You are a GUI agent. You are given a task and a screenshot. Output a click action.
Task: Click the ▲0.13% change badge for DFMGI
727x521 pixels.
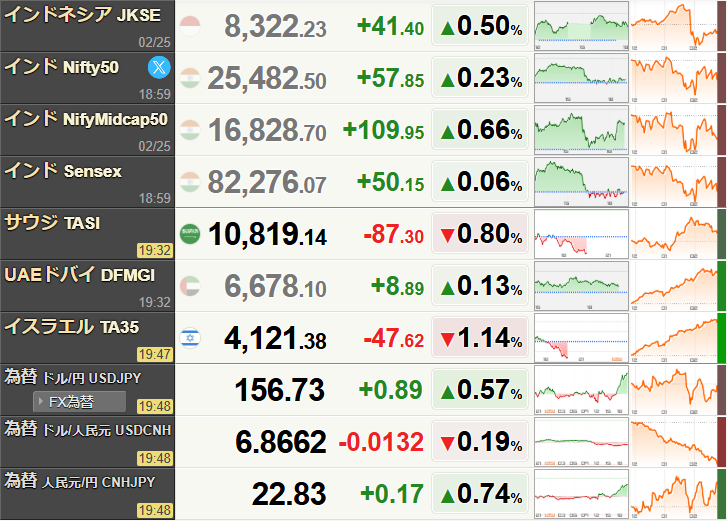point(480,285)
